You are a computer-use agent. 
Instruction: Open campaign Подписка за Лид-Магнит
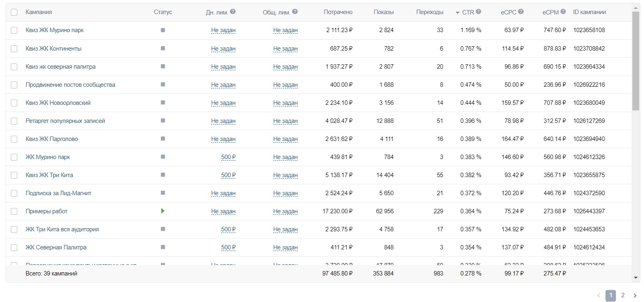point(58,193)
